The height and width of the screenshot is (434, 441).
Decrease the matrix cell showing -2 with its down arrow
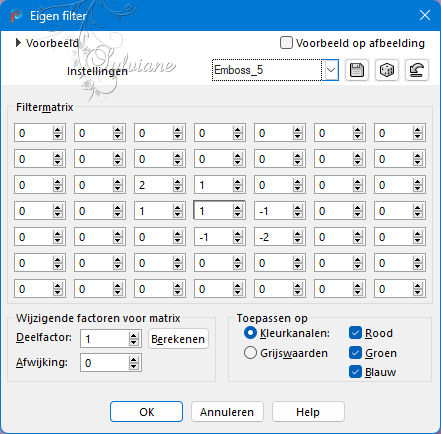(297, 241)
